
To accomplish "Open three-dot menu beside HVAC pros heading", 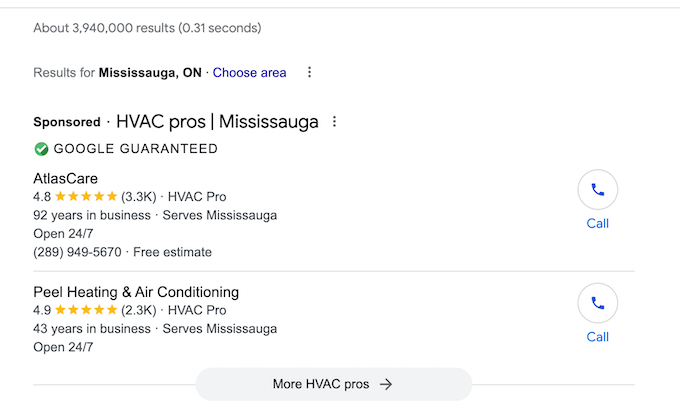I will (335, 122).
